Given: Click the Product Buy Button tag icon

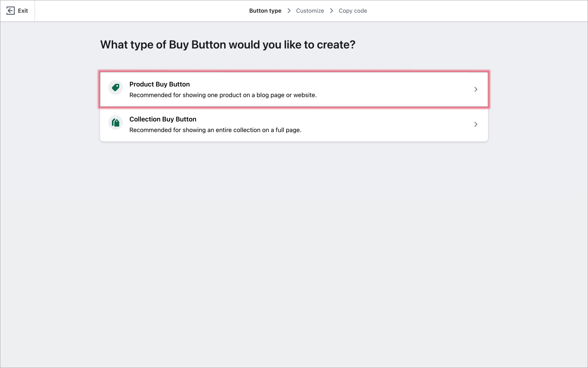Looking at the screenshot, I should pos(116,88).
